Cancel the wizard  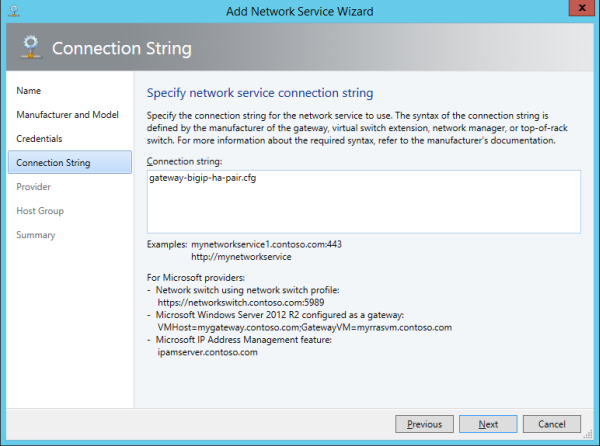(551, 424)
